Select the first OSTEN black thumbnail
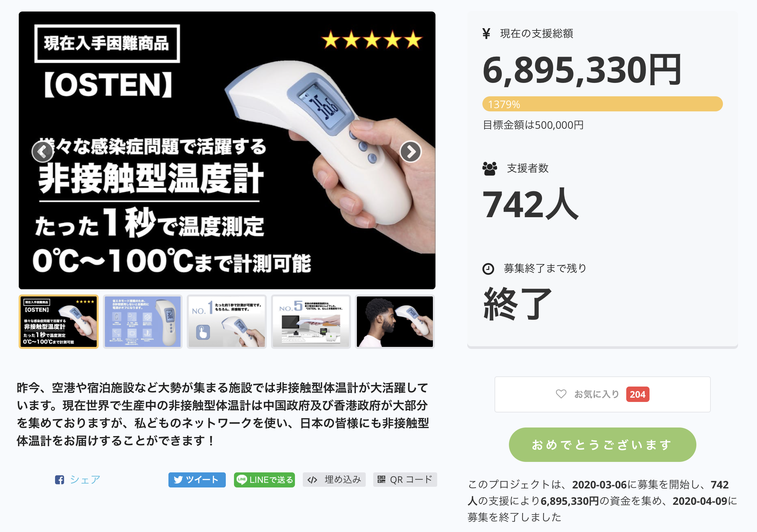The height and width of the screenshot is (532, 757). tap(59, 321)
